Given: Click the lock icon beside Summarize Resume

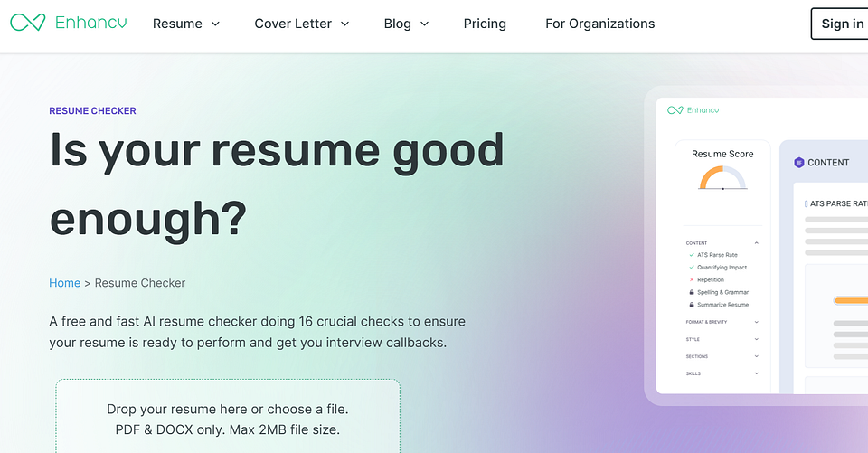Looking at the screenshot, I should 692,305.
